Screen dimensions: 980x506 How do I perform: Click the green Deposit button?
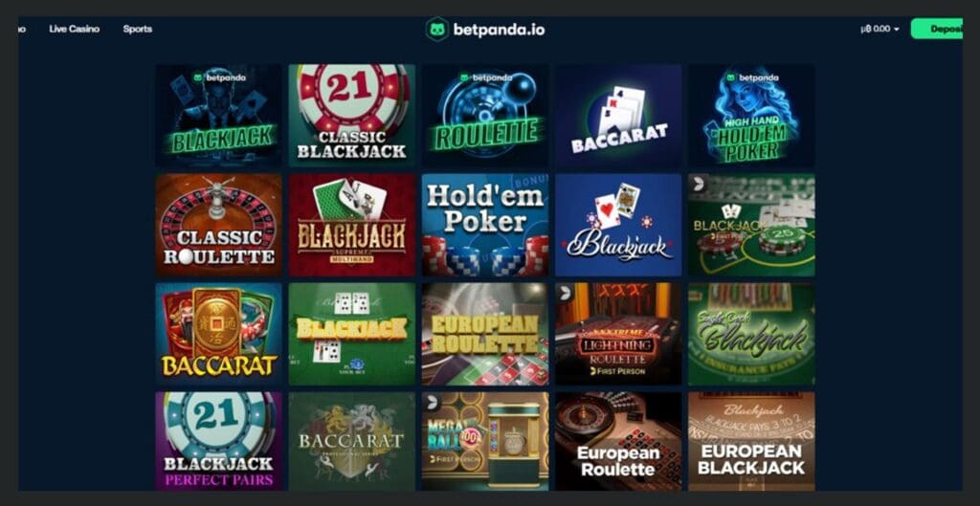pos(936,29)
